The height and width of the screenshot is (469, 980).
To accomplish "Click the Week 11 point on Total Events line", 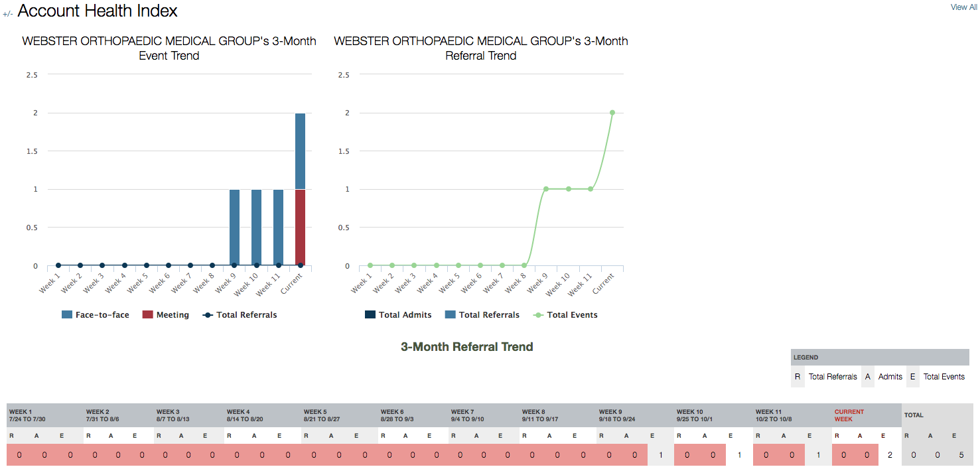I will [x=590, y=189].
